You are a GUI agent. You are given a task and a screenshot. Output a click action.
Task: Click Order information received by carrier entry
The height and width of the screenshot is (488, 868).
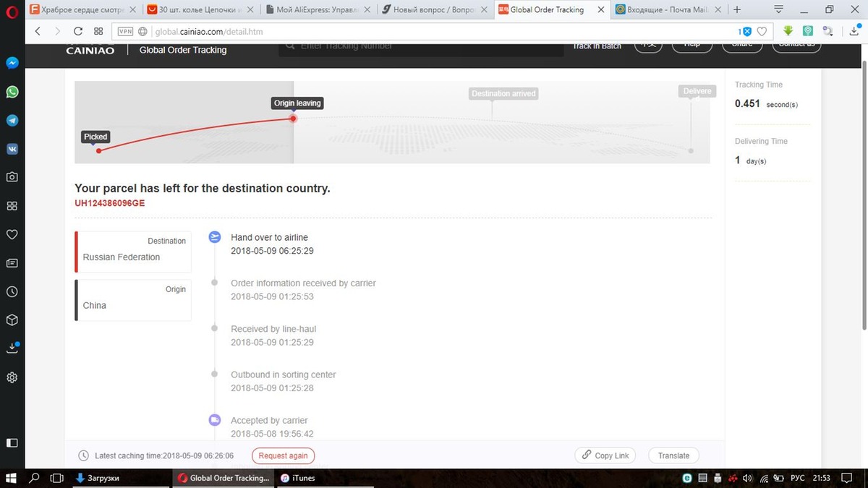303,290
